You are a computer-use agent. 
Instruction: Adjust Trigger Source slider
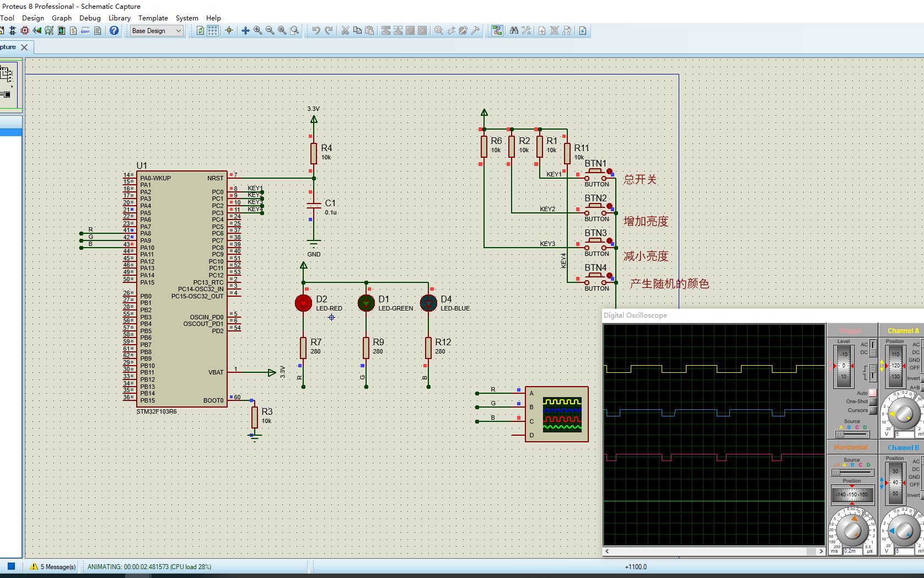[852, 434]
